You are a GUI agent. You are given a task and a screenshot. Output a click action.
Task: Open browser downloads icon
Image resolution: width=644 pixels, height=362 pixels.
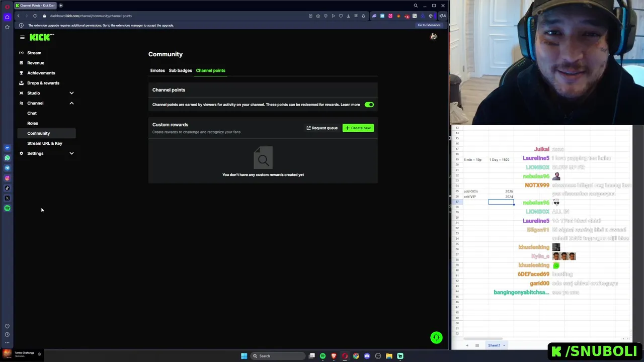click(x=348, y=16)
